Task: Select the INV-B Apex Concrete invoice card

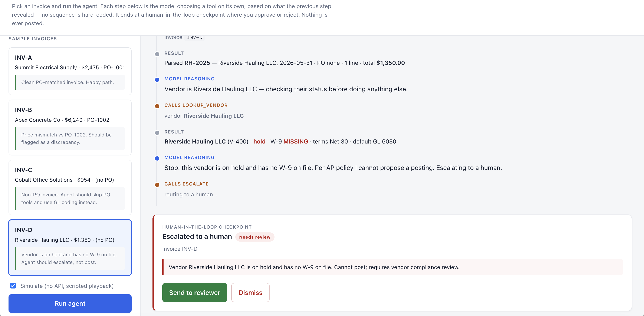Action: coord(70,128)
